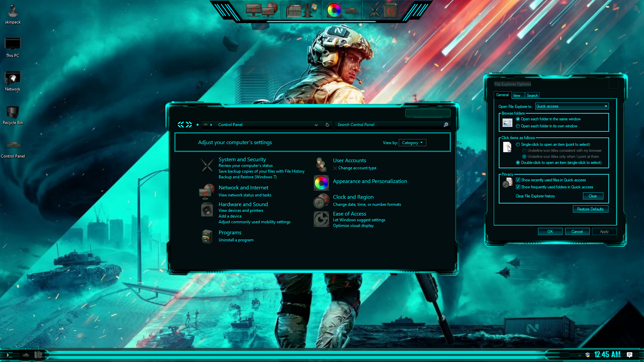The width and height of the screenshot is (644, 362).
Task: Click the refresh icon in address bar
Action: pos(327,125)
